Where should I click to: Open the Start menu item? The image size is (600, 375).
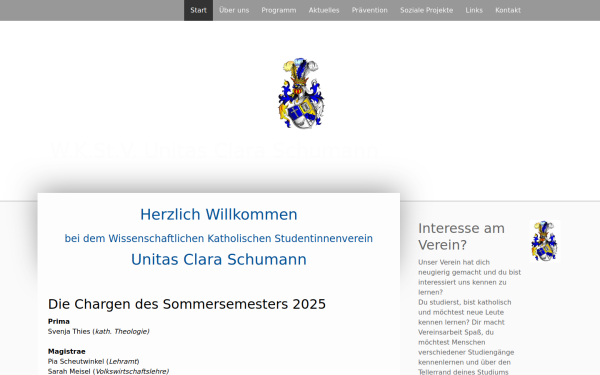point(198,10)
